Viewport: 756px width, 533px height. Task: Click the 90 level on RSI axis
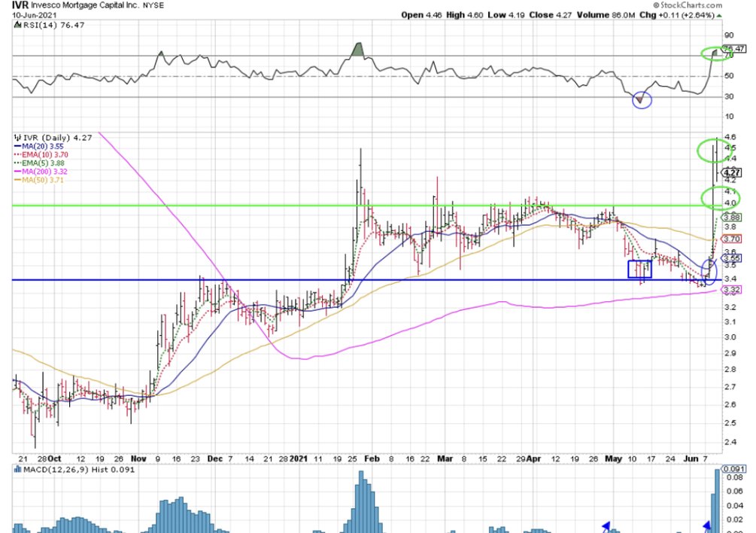click(728, 35)
